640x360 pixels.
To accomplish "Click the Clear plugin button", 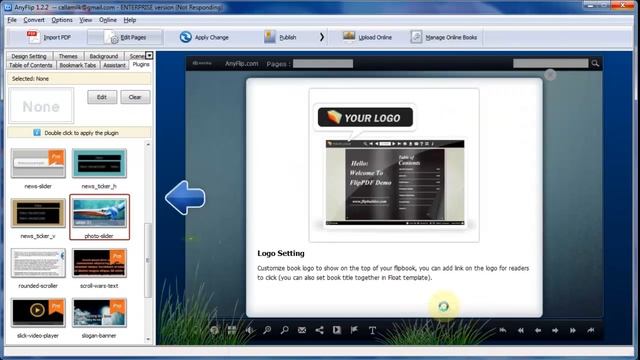I will tap(135, 97).
